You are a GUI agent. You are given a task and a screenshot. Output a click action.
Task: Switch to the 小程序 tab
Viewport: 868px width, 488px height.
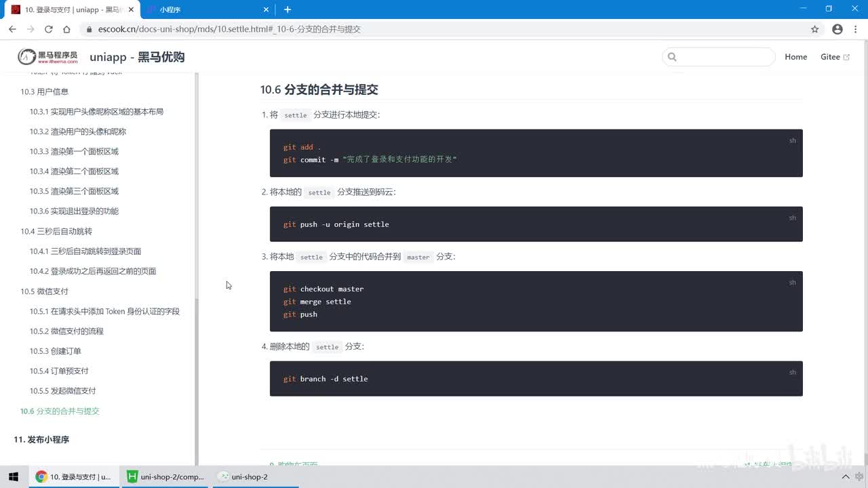click(x=207, y=9)
